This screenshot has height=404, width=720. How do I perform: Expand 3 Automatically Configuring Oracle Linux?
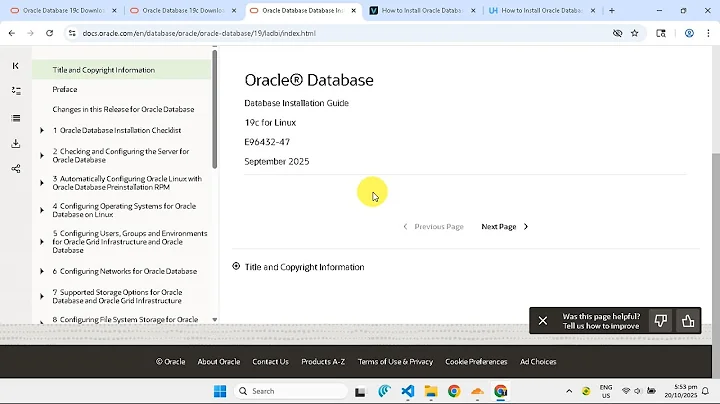42,183
